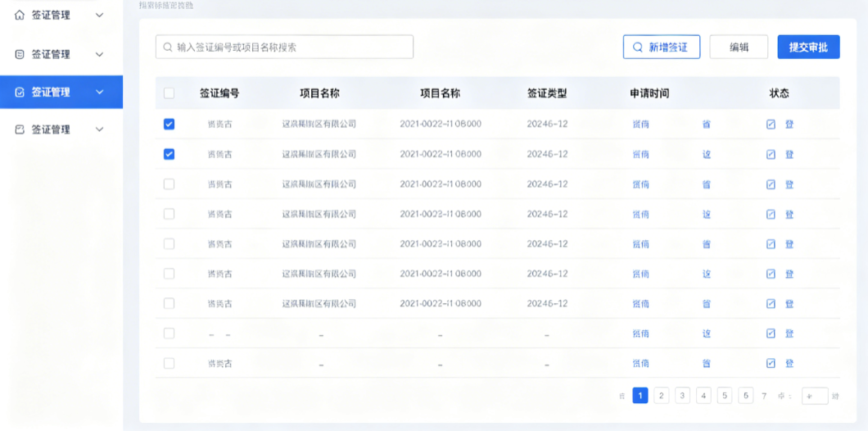Click the 登 link in the last row

789,364
